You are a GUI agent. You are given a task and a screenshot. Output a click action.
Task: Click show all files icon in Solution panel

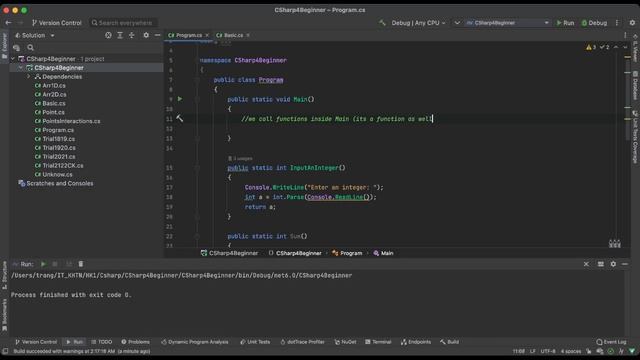click(x=16, y=48)
